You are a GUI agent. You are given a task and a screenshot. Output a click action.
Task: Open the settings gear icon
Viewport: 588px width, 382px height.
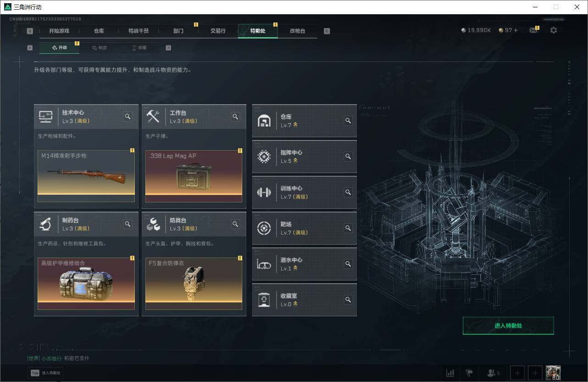click(554, 30)
